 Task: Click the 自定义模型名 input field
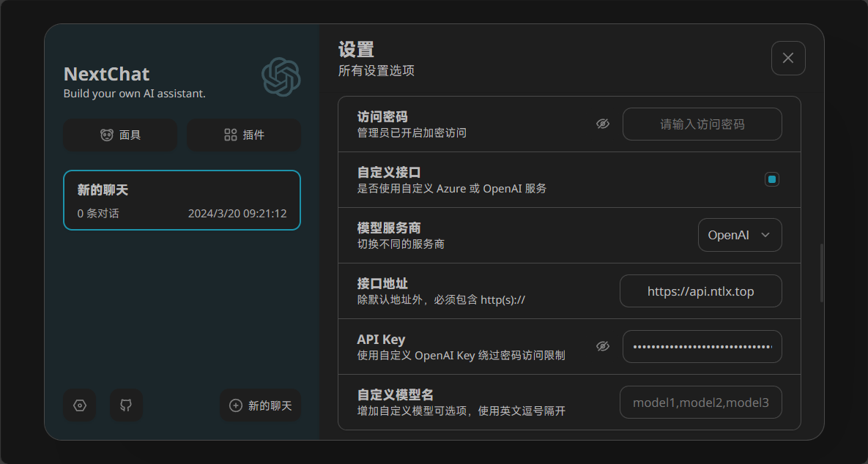[x=700, y=403]
